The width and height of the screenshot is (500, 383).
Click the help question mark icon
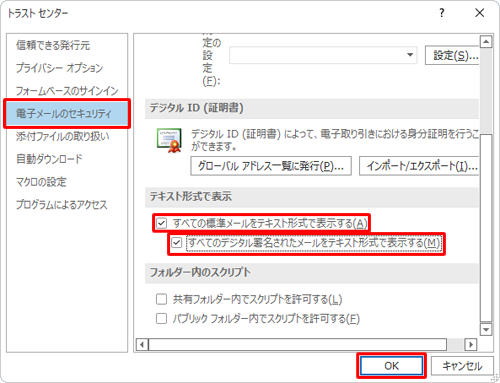pos(442,13)
